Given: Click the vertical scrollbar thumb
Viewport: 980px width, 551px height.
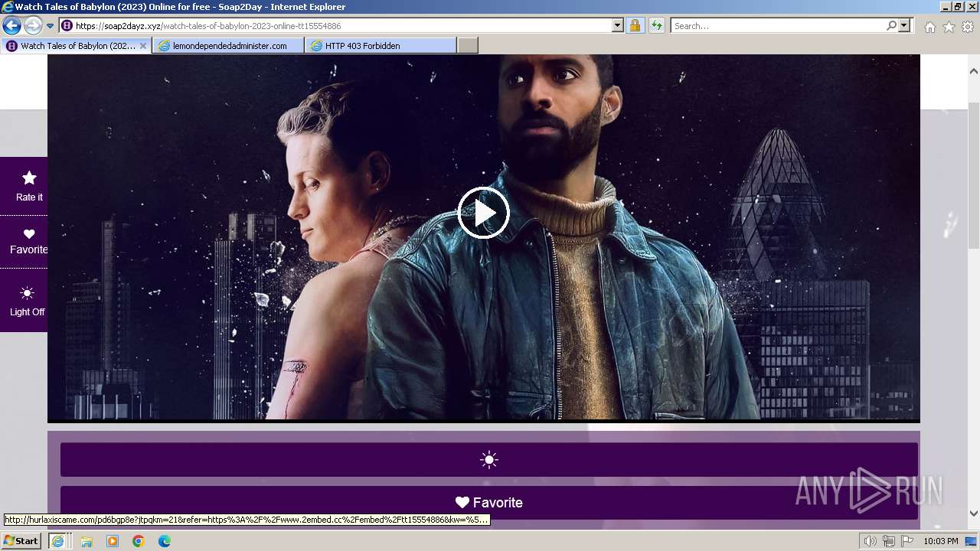Looking at the screenshot, I should 974,174.
